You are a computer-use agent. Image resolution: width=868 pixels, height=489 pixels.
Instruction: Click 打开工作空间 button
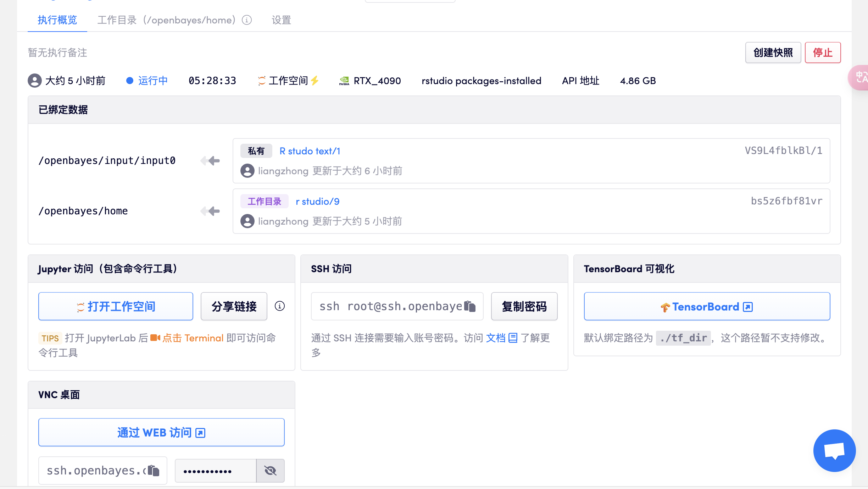click(116, 306)
